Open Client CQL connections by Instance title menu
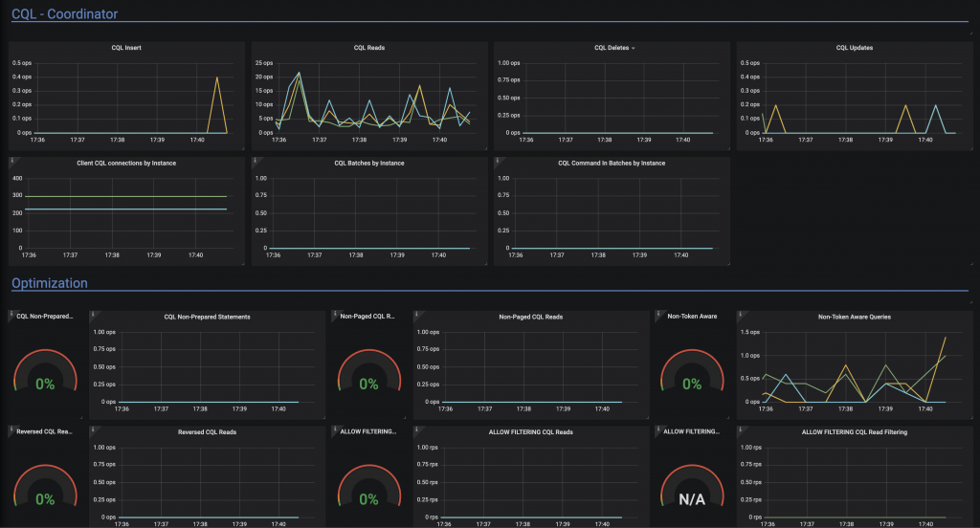 (x=126, y=163)
